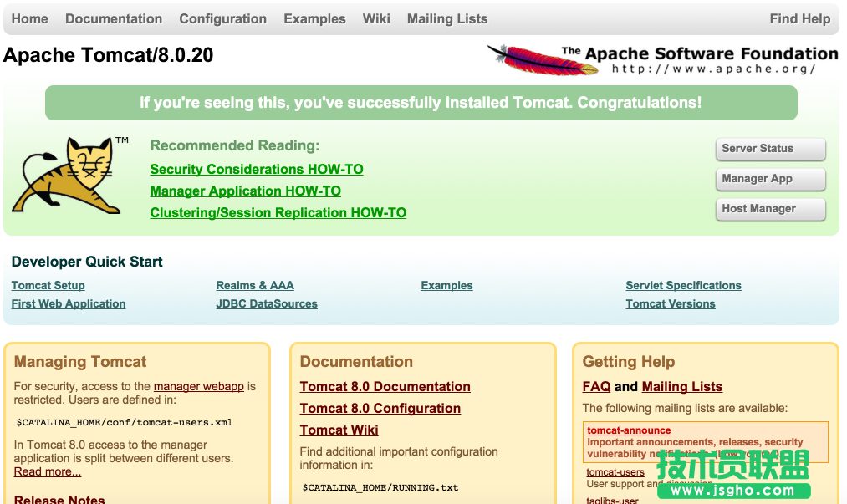Open the Manager App
Image resolution: width=847 pixels, height=504 pixels.
pyautogui.click(x=769, y=179)
